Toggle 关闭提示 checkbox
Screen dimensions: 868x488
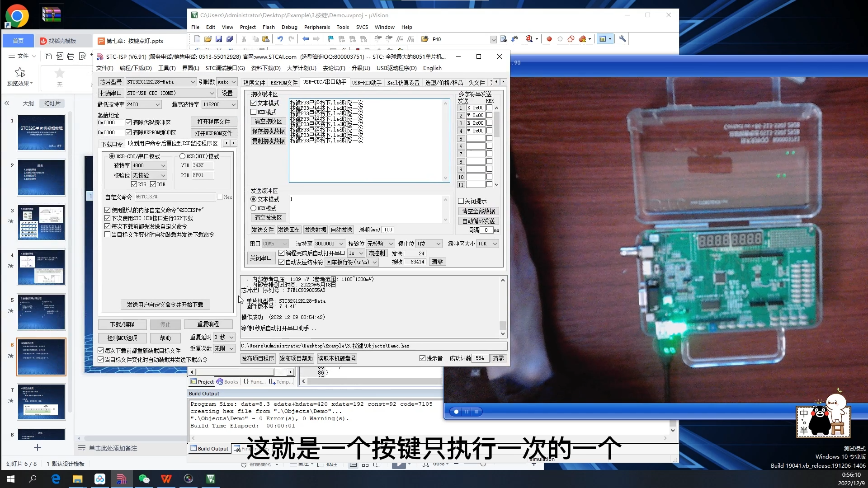click(x=461, y=201)
